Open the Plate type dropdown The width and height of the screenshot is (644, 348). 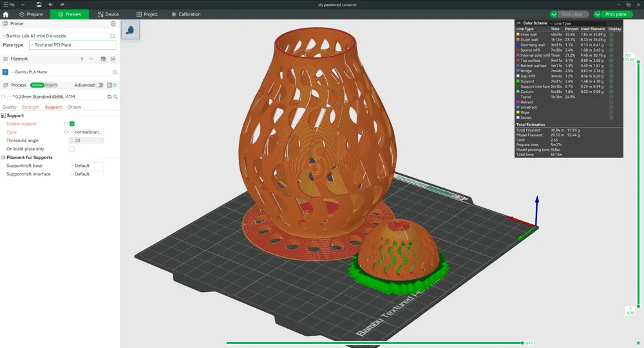pos(73,45)
